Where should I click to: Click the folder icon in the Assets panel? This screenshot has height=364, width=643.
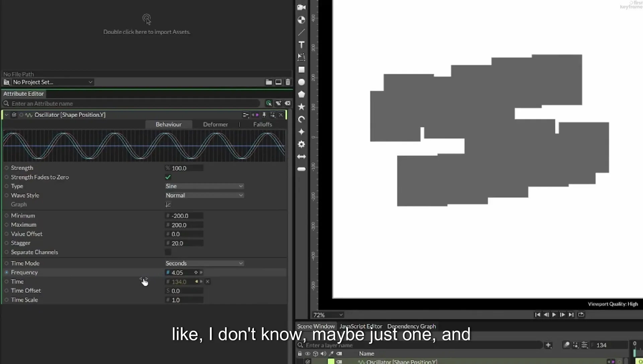click(269, 82)
